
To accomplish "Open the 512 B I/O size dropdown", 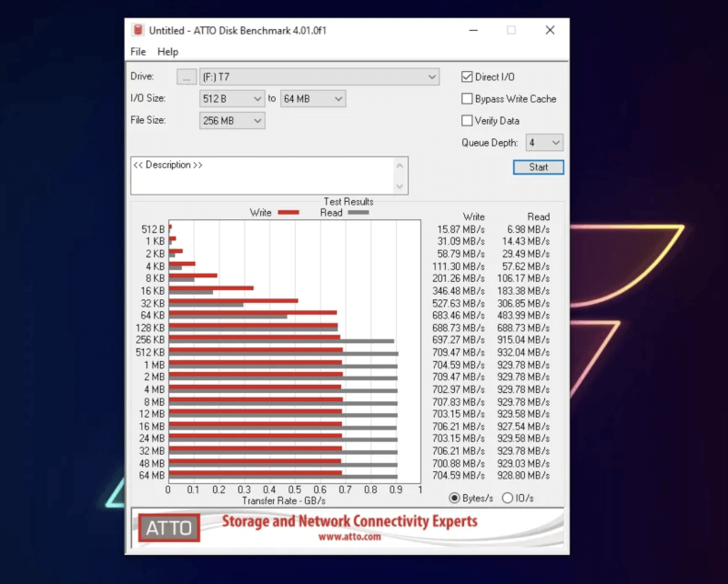I will pyautogui.click(x=232, y=98).
